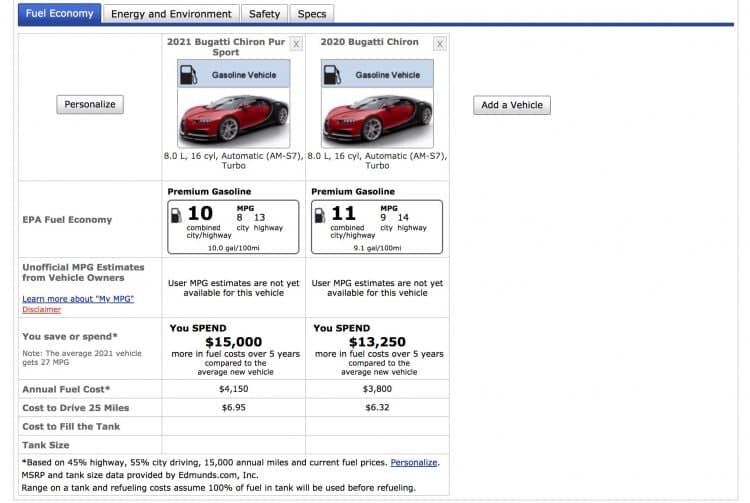Open the Disclaimer link

coord(42,309)
